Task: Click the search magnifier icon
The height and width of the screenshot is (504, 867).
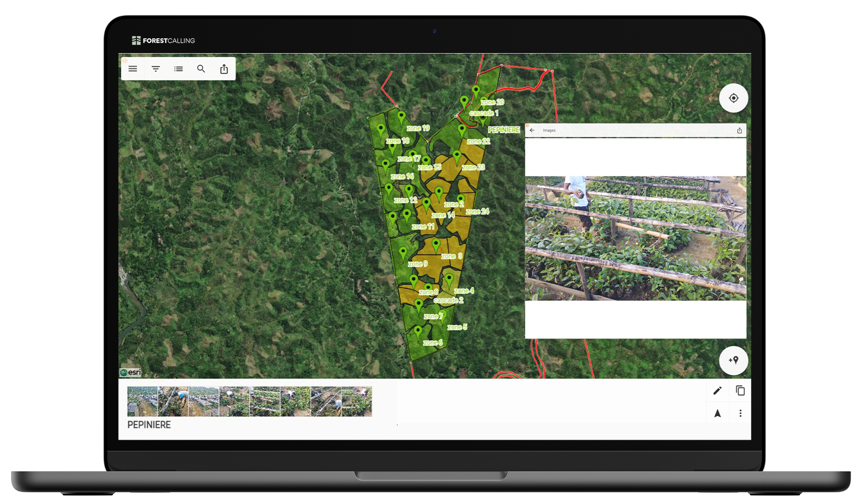Action: tap(201, 69)
